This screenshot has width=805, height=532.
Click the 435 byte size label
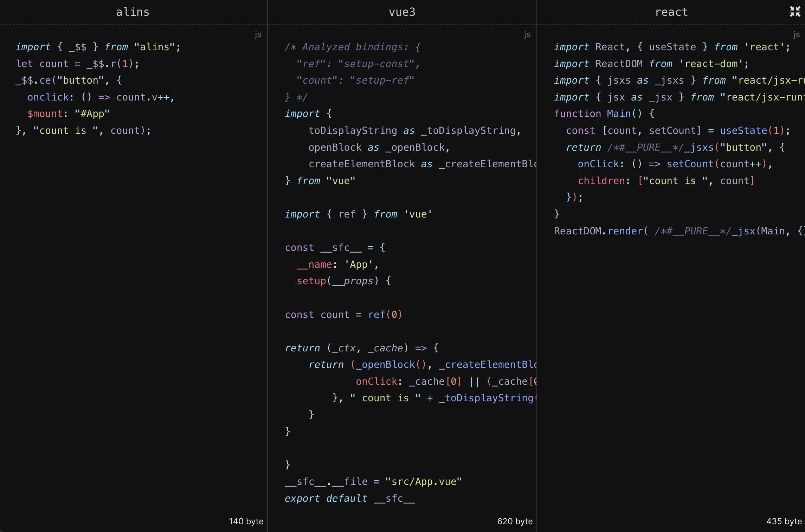(784, 521)
